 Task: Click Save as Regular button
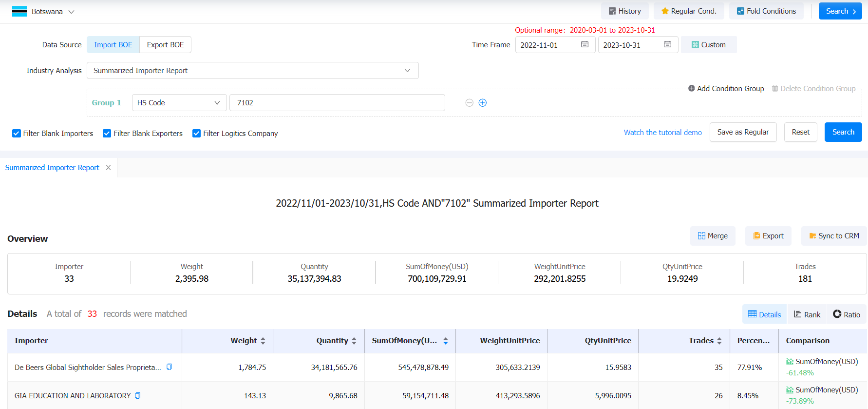pyautogui.click(x=743, y=132)
